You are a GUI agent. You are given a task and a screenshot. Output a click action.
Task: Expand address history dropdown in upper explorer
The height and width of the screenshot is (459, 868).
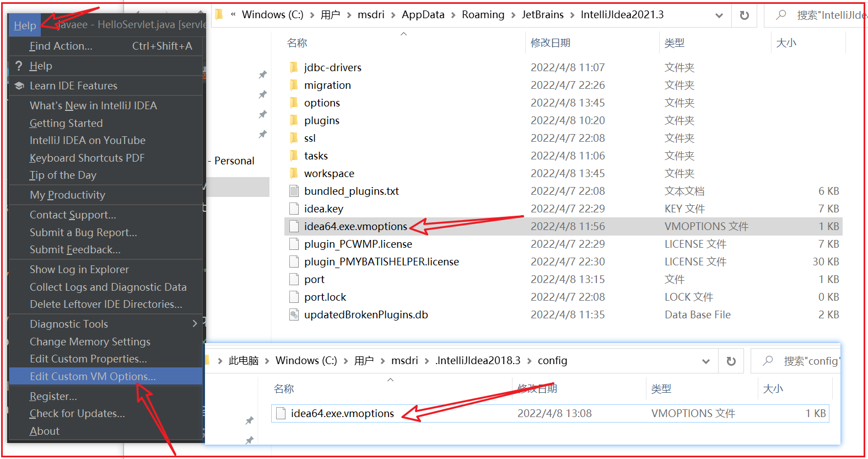pyautogui.click(x=719, y=15)
